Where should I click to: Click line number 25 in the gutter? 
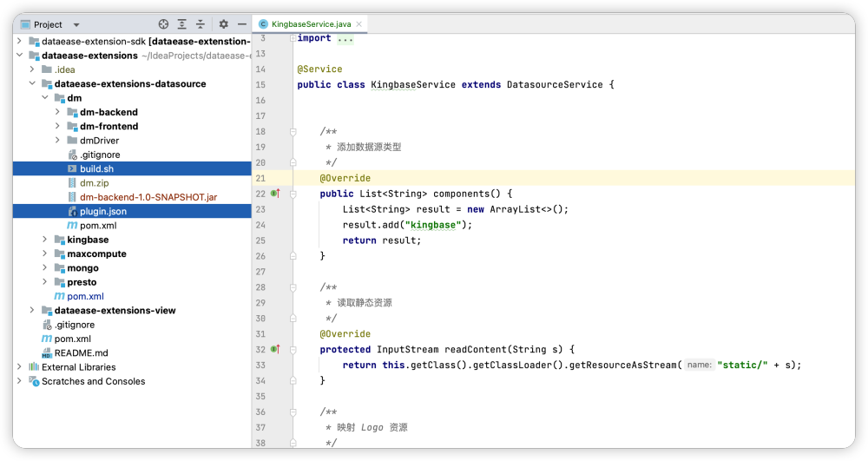[x=260, y=240]
